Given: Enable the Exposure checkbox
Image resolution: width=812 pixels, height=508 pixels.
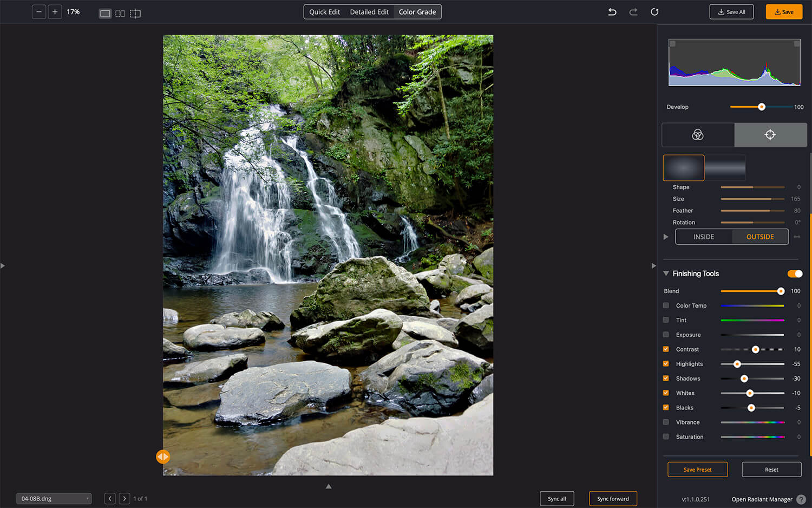Looking at the screenshot, I should [666, 335].
